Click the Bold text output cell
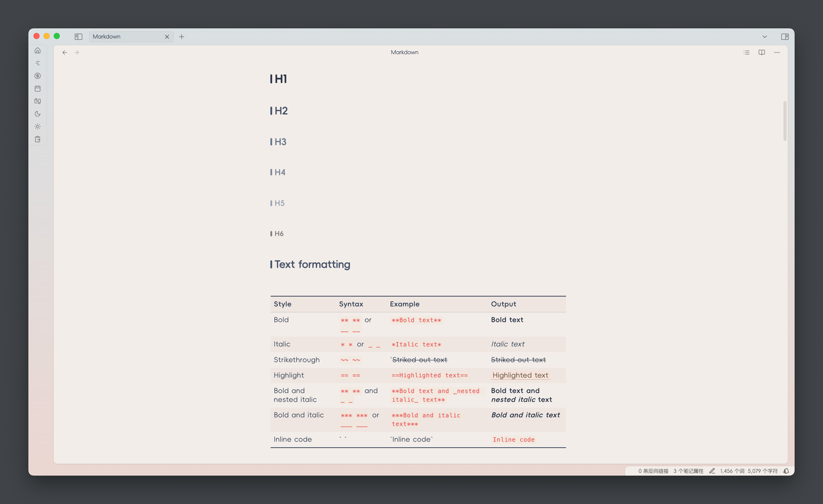Image resolution: width=823 pixels, height=504 pixels. [507, 320]
